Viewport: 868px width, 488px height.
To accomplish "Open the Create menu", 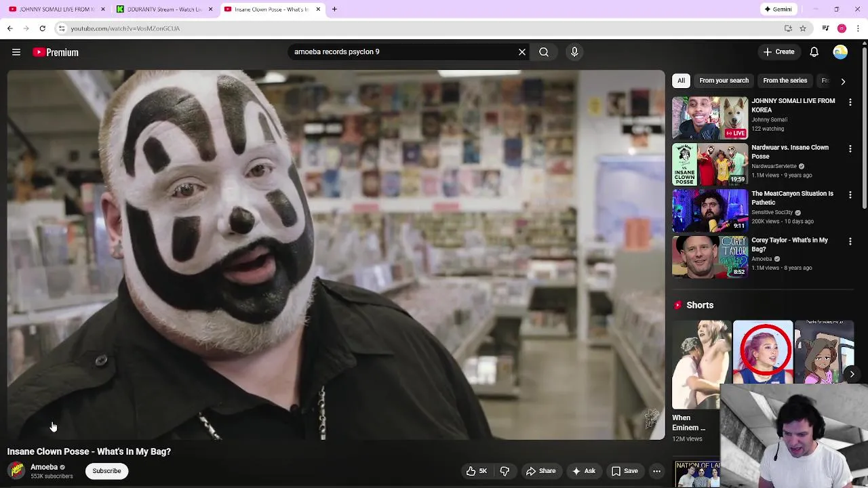I will 778,52.
